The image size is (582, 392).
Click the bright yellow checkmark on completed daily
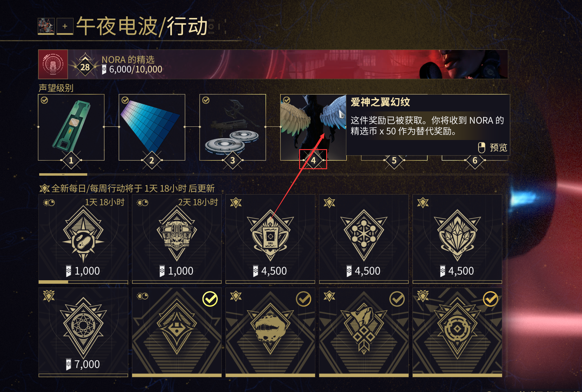[210, 299]
